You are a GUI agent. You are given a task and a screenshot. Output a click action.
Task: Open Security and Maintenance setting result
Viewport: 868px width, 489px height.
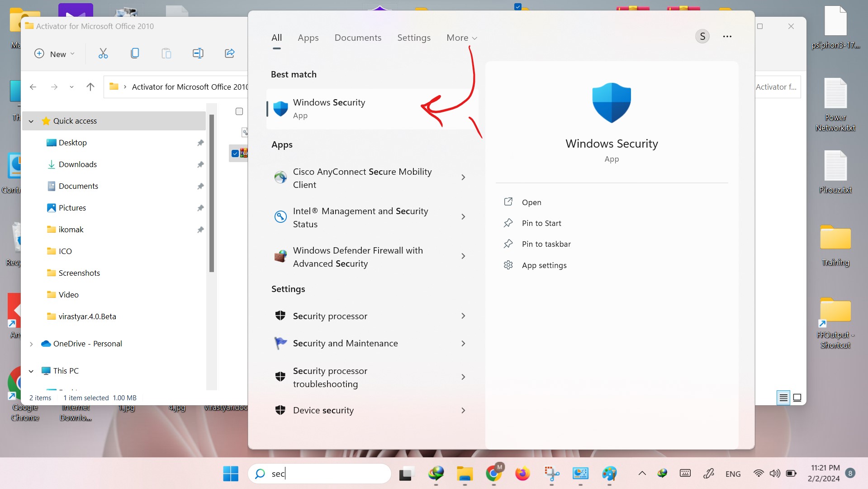372,343
